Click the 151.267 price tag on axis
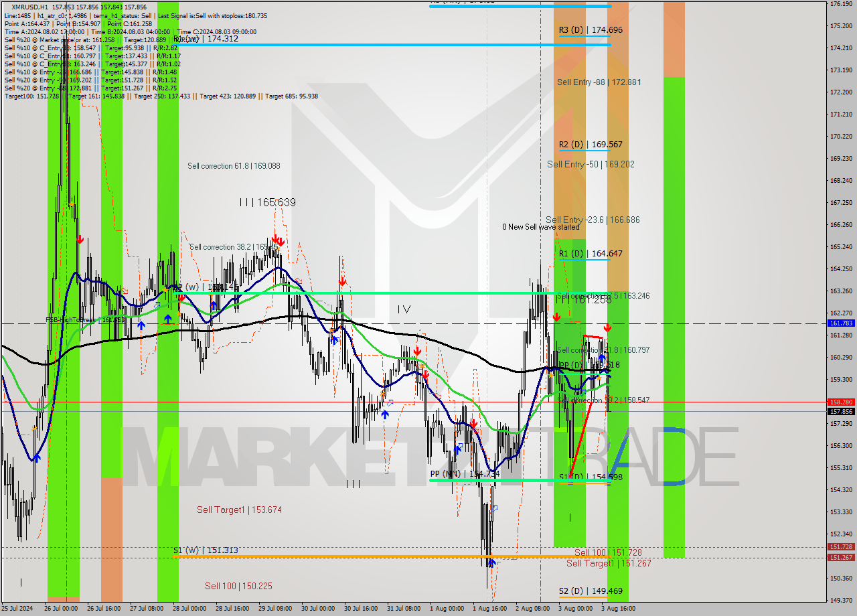The height and width of the screenshot is (616, 857). pyautogui.click(x=841, y=558)
